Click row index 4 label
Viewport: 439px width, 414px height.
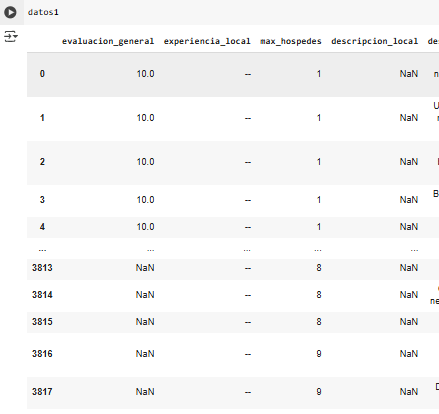click(42, 227)
